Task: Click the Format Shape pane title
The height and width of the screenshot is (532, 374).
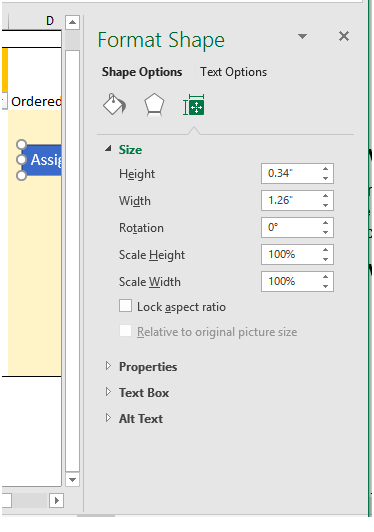Action: point(161,40)
